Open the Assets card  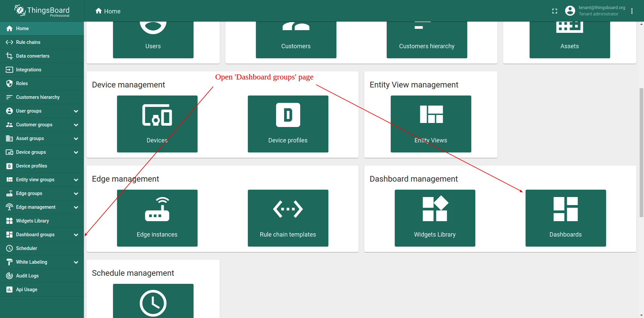(570, 40)
